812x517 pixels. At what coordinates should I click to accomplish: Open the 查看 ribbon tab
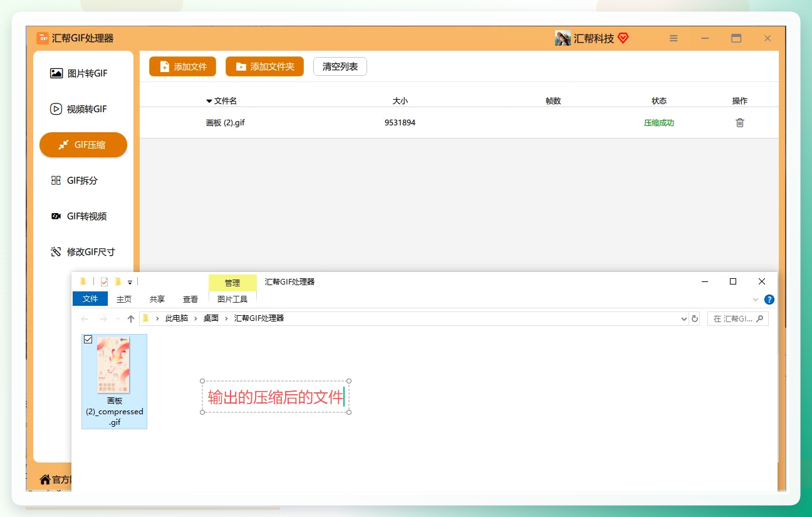(190, 299)
